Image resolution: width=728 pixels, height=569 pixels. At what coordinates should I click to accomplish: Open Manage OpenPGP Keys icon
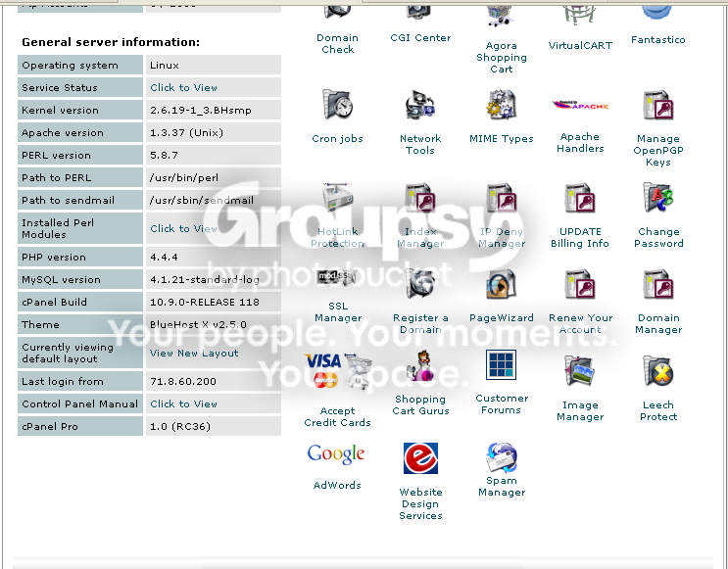(x=657, y=106)
